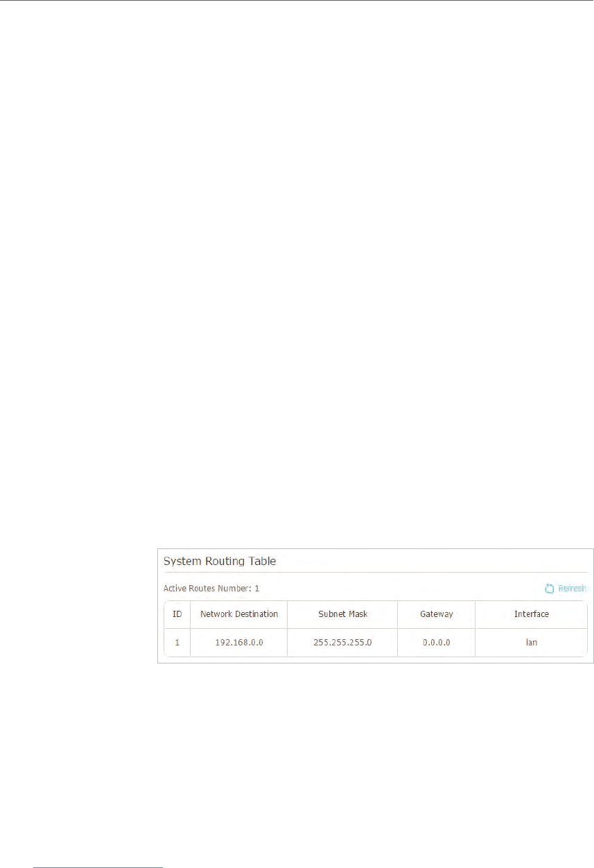The height and width of the screenshot is (868, 594).
Task: Click the Refresh link text
Action: 572,589
